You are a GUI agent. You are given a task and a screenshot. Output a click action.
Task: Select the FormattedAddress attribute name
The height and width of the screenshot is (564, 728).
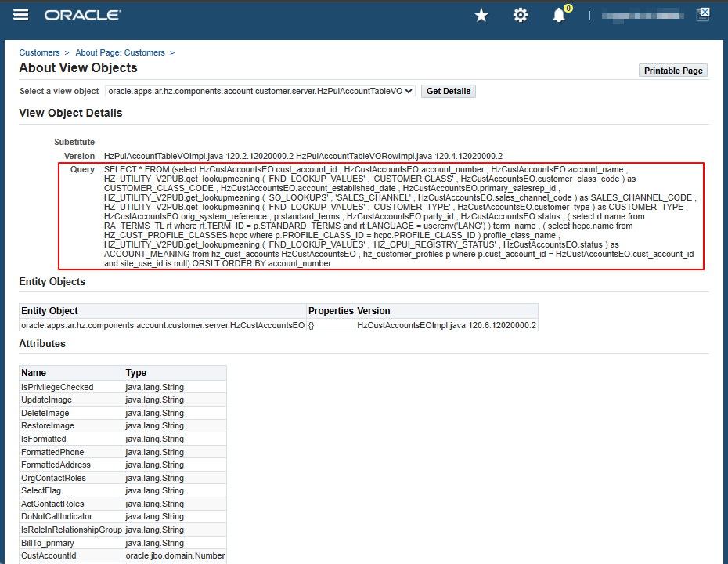(56, 465)
